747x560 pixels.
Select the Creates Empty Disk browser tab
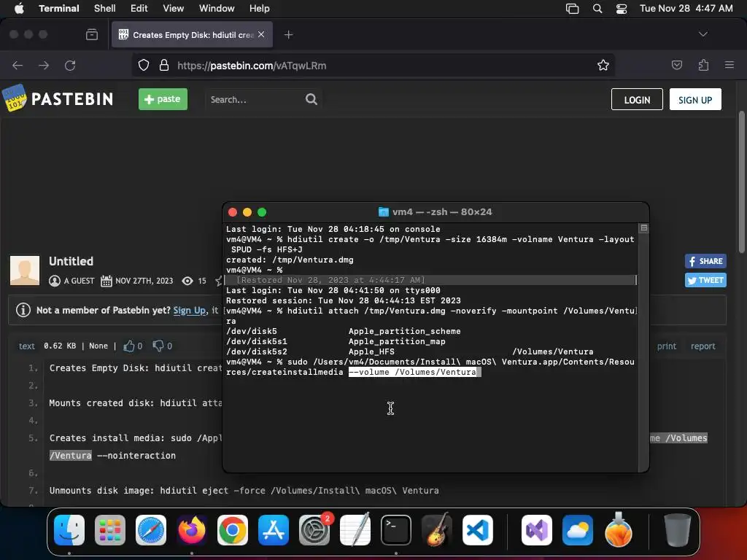[192, 34]
